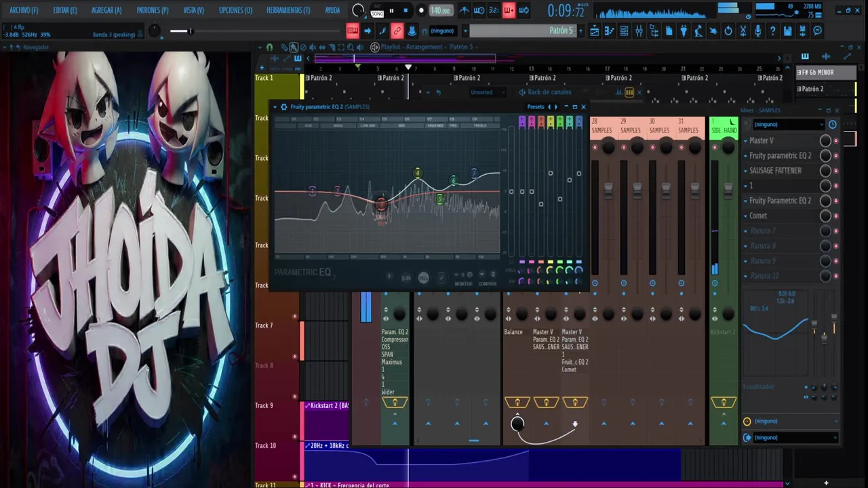Toggle the metronome icon

click(x=464, y=10)
